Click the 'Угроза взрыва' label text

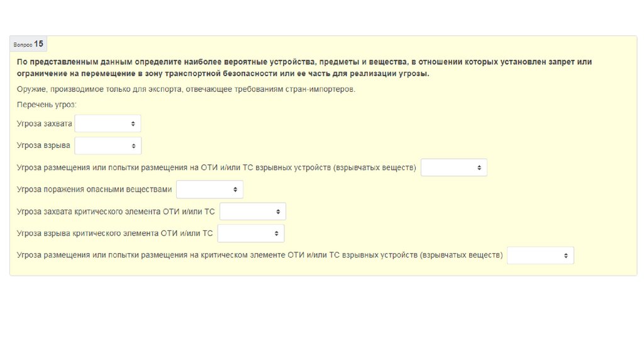click(43, 146)
